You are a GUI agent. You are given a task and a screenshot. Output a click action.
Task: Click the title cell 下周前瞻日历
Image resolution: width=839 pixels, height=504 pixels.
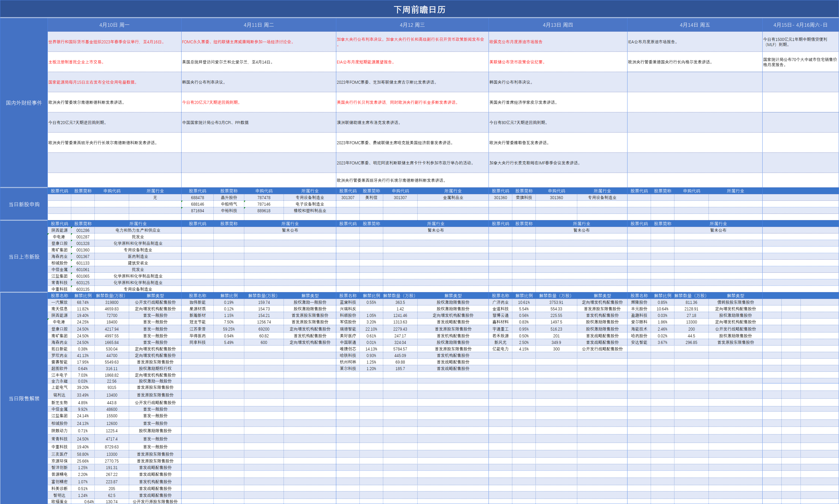coord(419,9)
